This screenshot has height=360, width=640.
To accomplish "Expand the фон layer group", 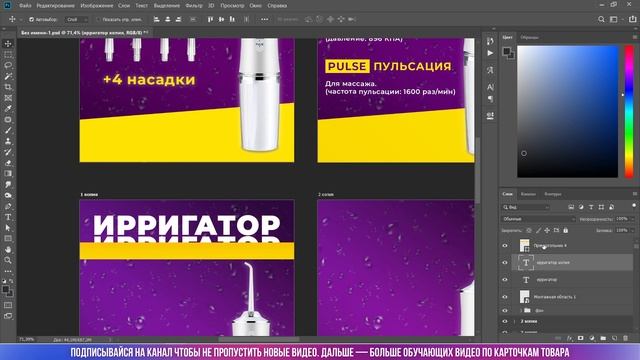I will tap(521, 311).
